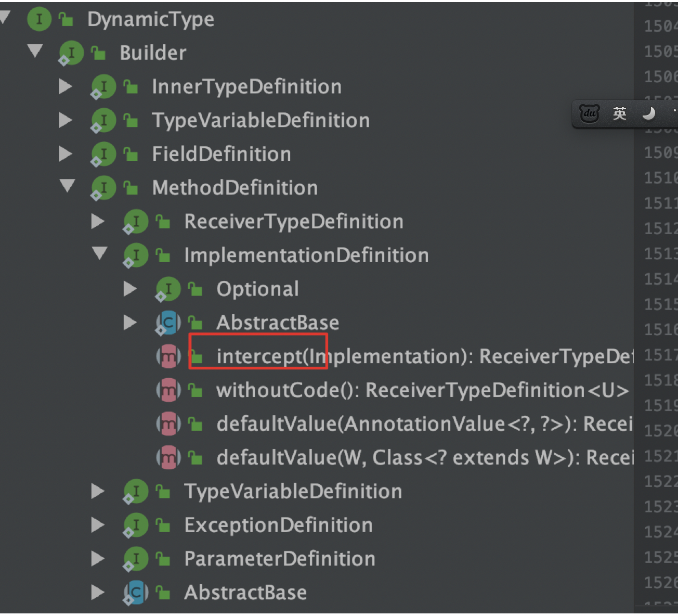Toggle the 英 input language button
678x616 pixels.
point(619,113)
